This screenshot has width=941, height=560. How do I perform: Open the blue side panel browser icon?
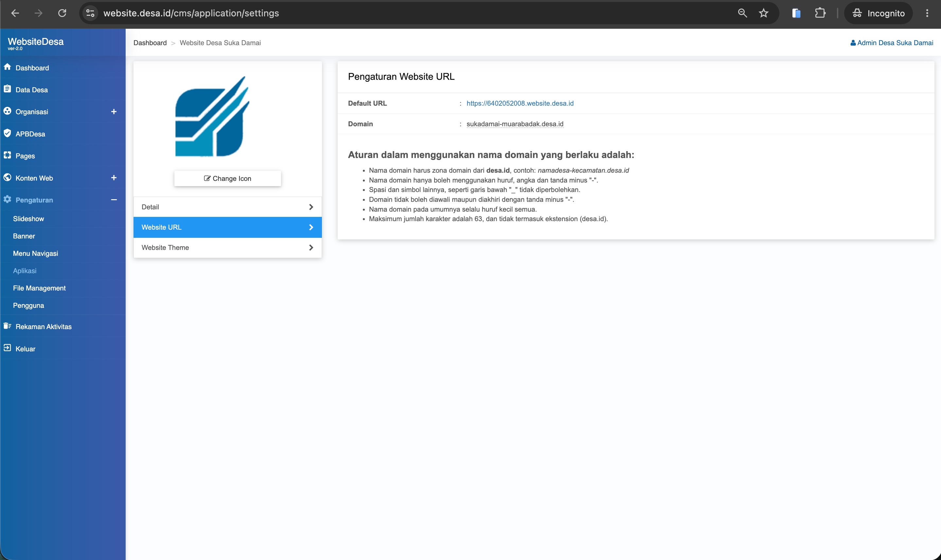[796, 13]
